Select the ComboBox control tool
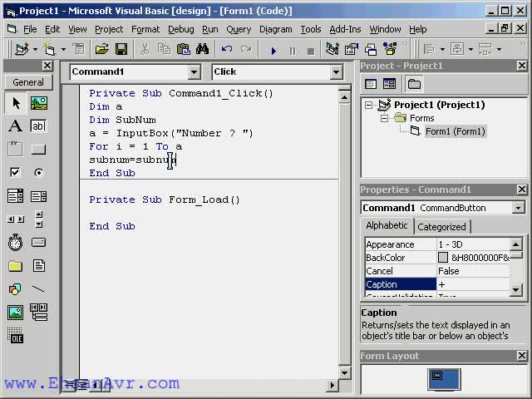This screenshot has height=399, width=532. pyautogui.click(x=16, y=196)
